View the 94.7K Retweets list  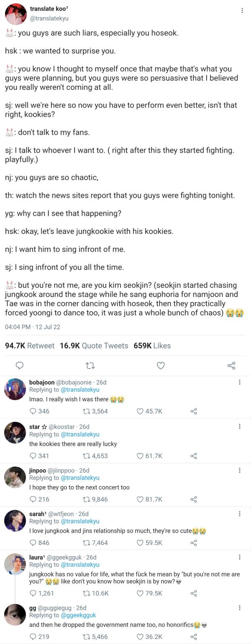click(30, 346)
